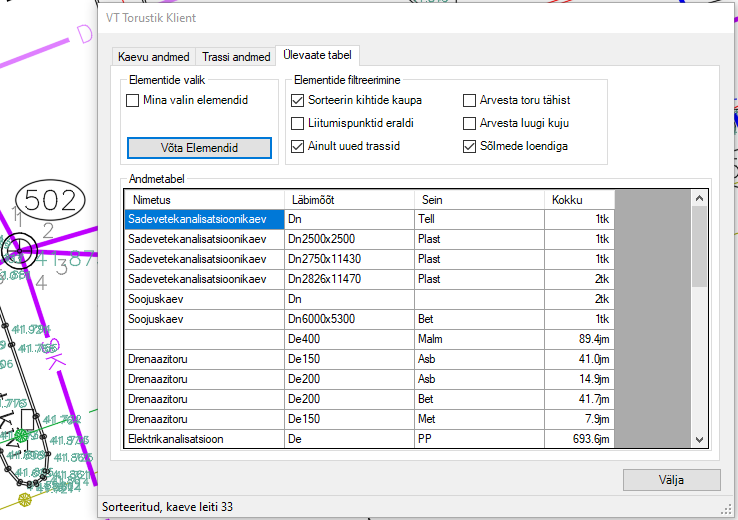
Task: Click the PP wall material cell
Action: [x=479, y=439]
